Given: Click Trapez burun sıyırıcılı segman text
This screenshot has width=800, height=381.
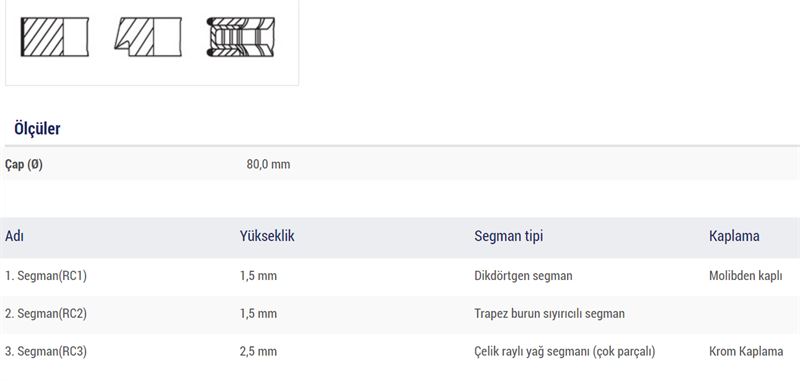Looking at the screenshot, I should click(549, 314).
